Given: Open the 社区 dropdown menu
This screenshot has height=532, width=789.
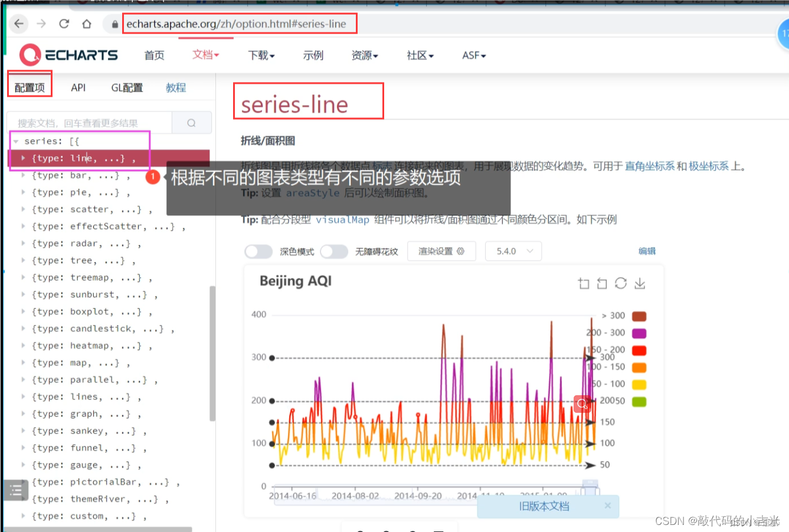Looking at the screenshot, I should point(420,55).
